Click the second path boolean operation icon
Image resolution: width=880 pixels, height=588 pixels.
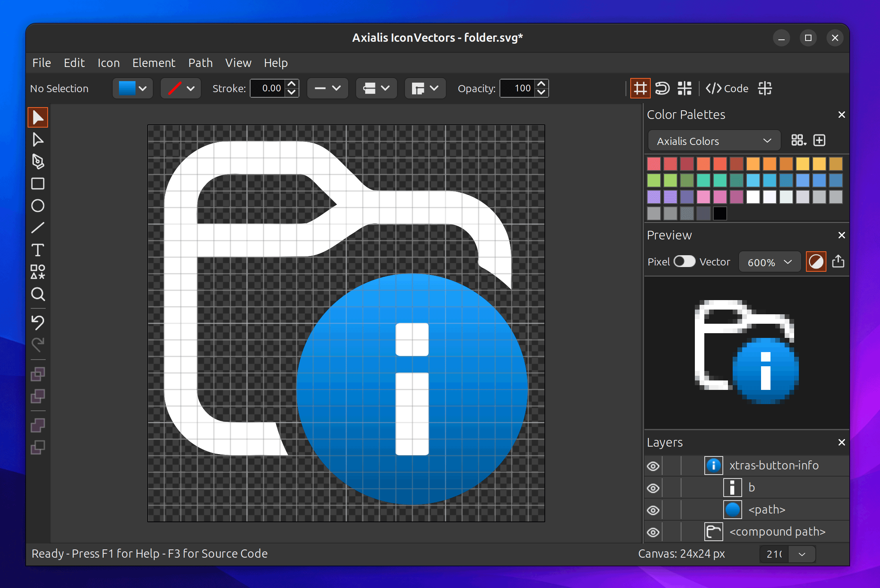[38, 396]
